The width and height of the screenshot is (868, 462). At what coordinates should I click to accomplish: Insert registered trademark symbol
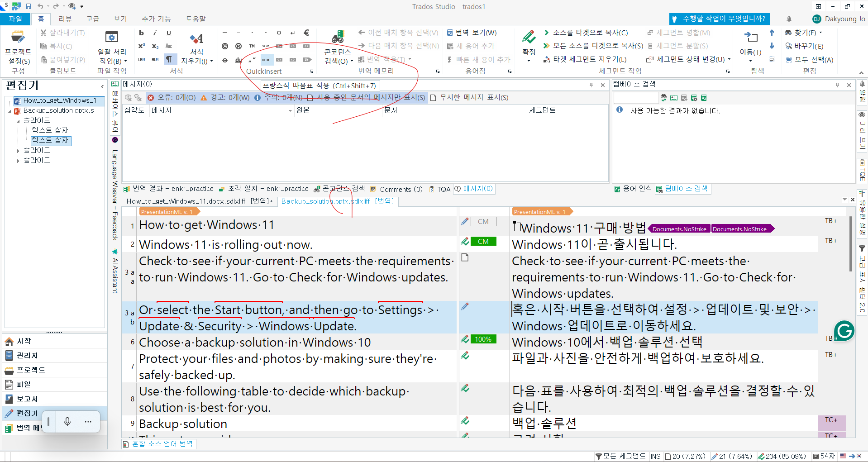coord(238,46)
